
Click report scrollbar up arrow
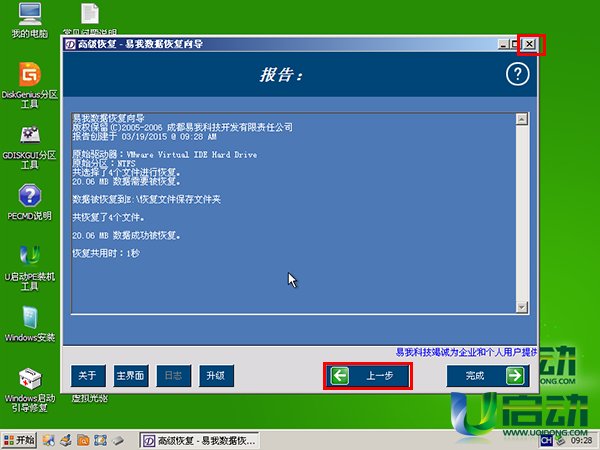point(522,119)
